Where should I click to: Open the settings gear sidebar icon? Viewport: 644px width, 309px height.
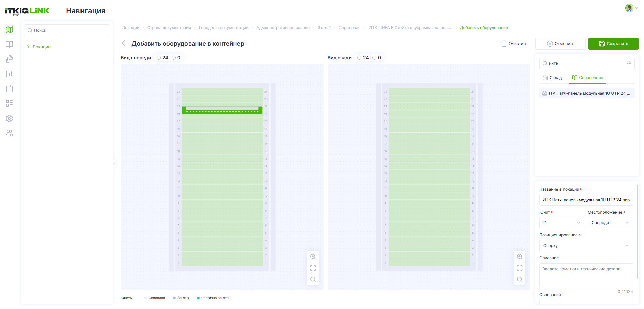pyautogui.click(x=9, y=118)
